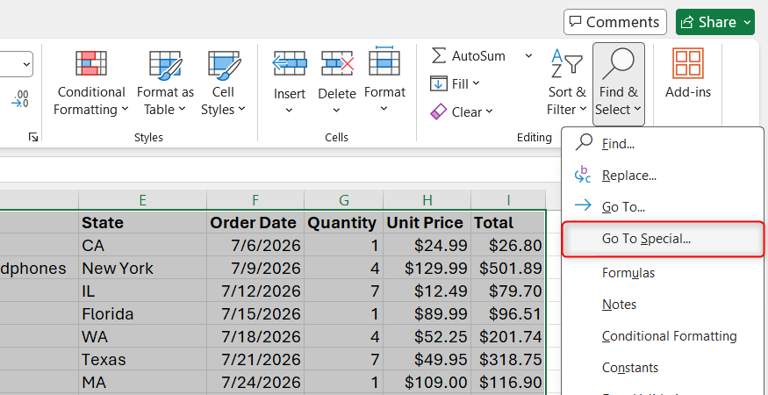Screen dimensions: 768x395
Task: Open the Fill options
Action: (x=455, y=84)
